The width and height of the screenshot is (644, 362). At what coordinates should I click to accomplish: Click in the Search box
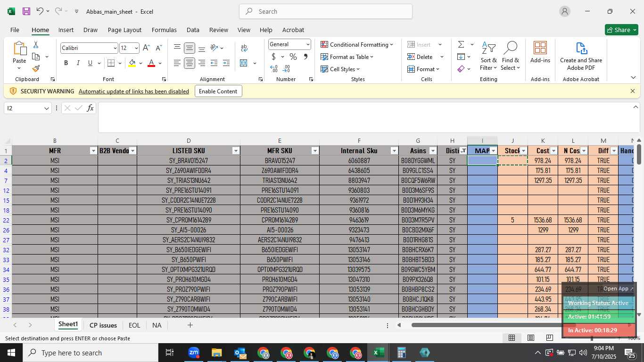(326, 11)
